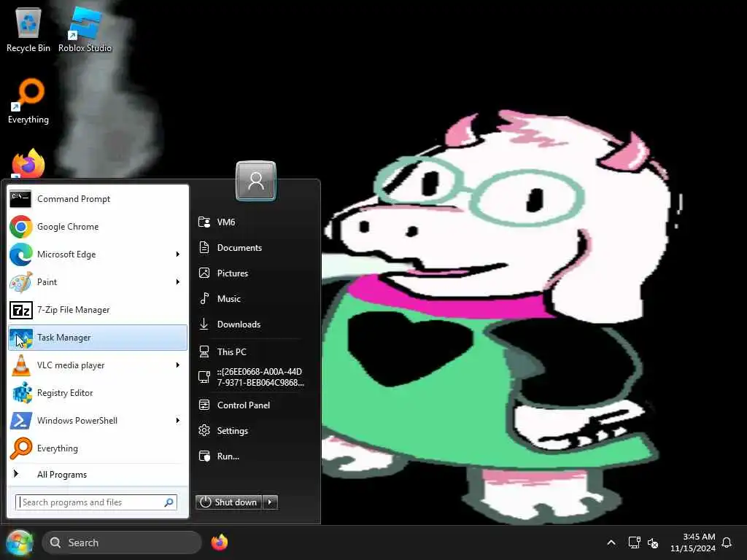Select the Roblox Studio desktop shortcut

85,29
